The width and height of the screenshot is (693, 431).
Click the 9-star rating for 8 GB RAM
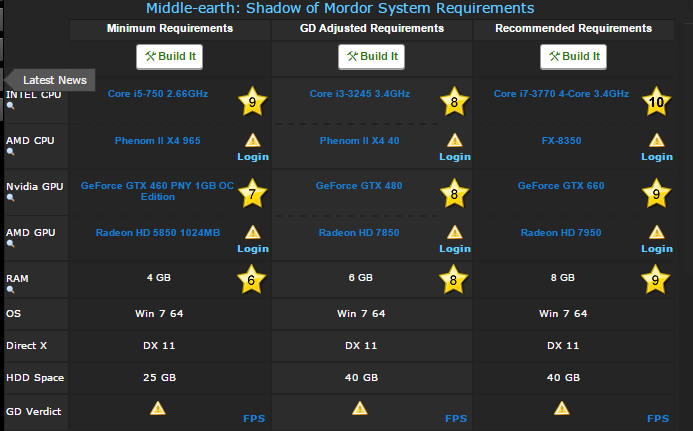[655, 280]
